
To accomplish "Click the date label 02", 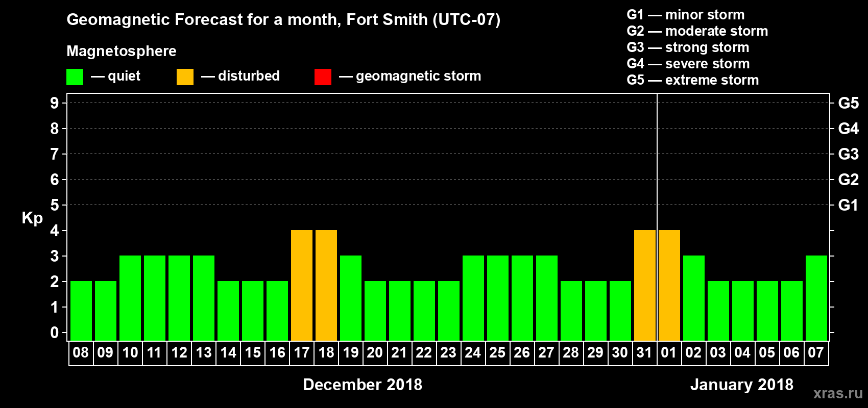I will pos(693,352).
